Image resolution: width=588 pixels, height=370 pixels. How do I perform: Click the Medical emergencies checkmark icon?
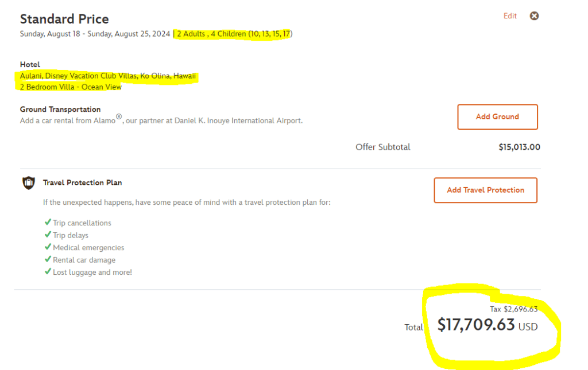point(48,247)
